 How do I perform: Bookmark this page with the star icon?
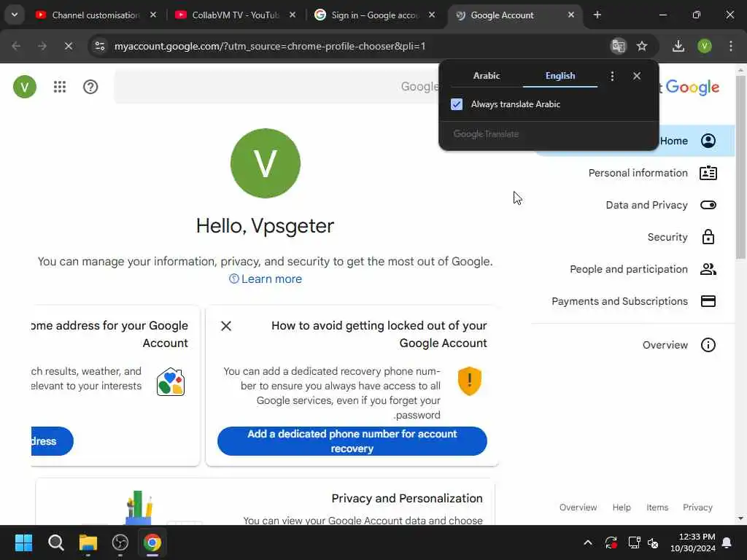tap(642, 46)
